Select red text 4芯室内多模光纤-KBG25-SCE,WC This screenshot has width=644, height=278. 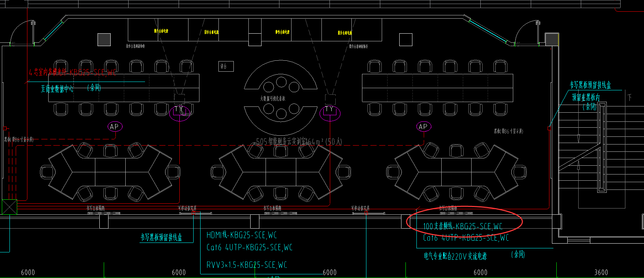[73, 72]
